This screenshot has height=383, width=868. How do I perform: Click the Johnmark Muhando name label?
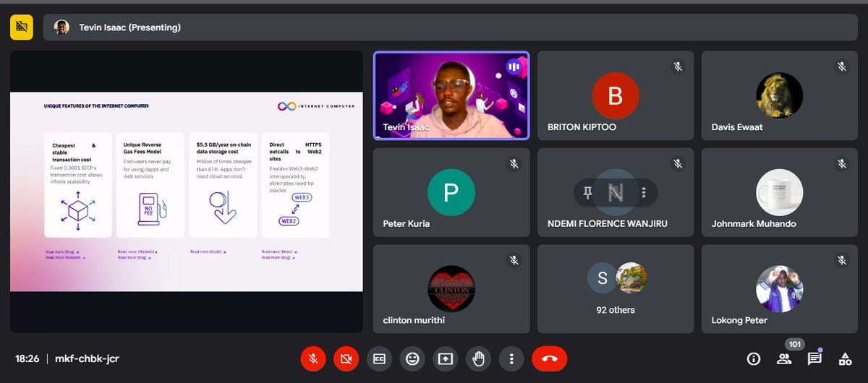pyautogui.click(x=754, y=224)
